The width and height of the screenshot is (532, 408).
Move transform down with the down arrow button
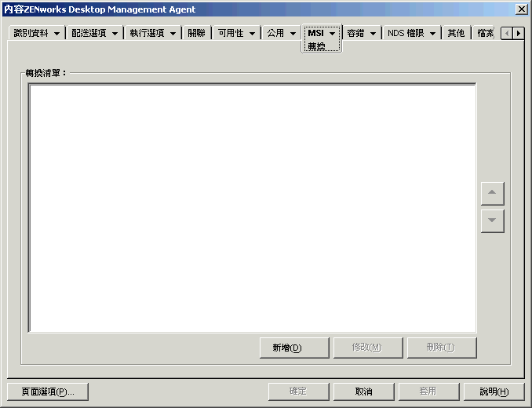coord(492,220)
